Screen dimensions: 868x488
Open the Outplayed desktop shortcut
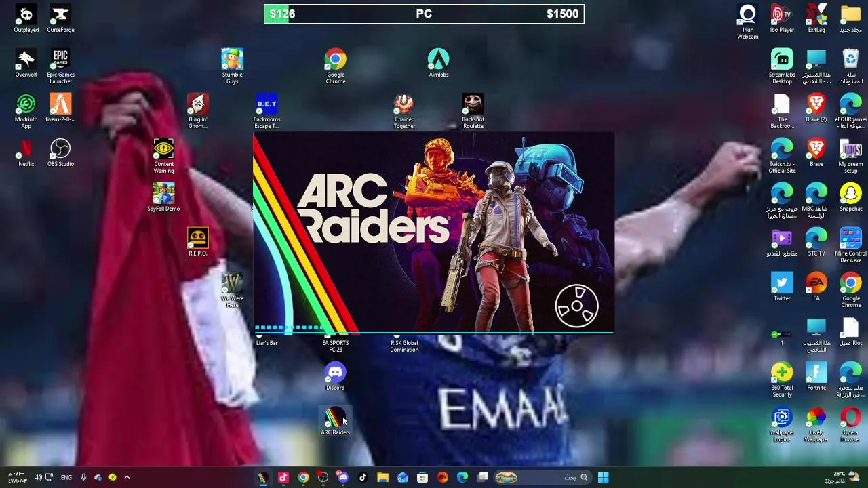[26, 19]
